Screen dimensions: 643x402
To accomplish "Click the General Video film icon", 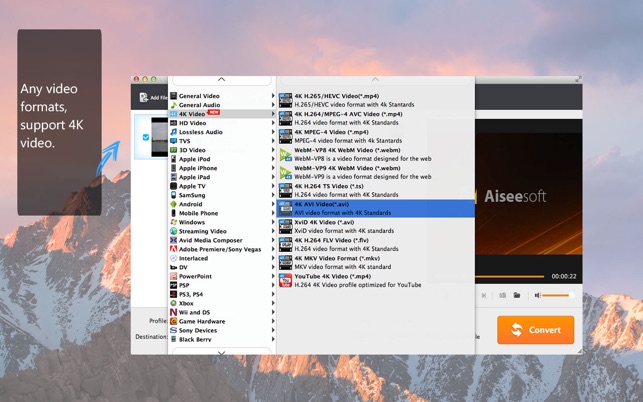I will [173, 96].
